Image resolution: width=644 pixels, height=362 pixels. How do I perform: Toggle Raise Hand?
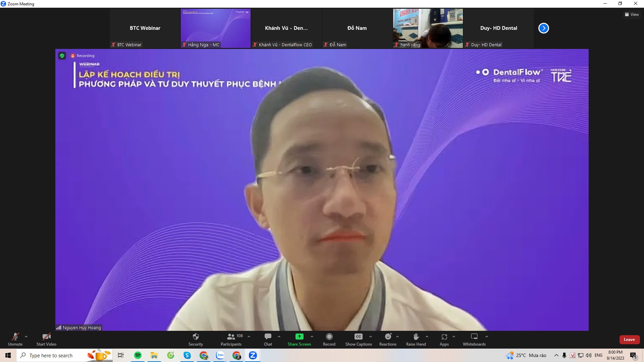point(416,339)
